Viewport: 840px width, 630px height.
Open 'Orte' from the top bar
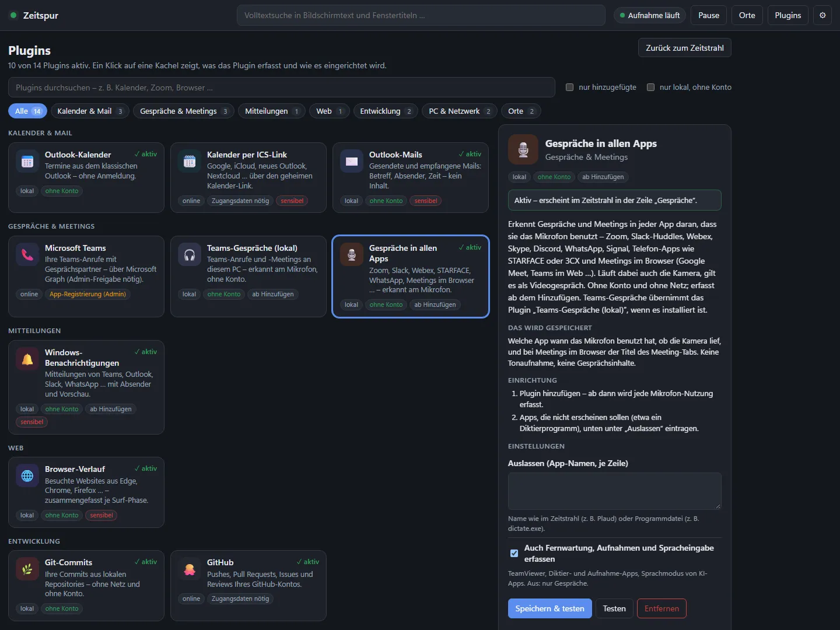[747, 15]
